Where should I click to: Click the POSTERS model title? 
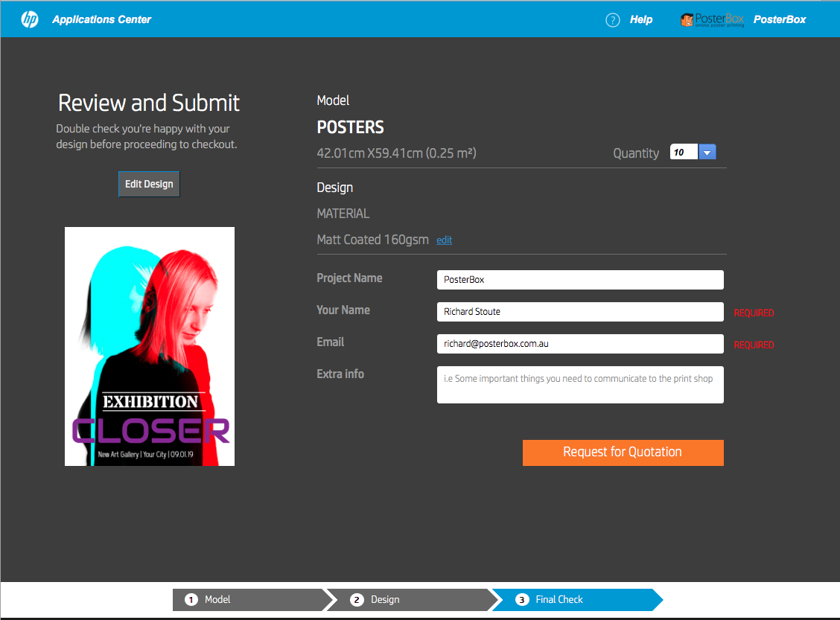pos(351,127)
